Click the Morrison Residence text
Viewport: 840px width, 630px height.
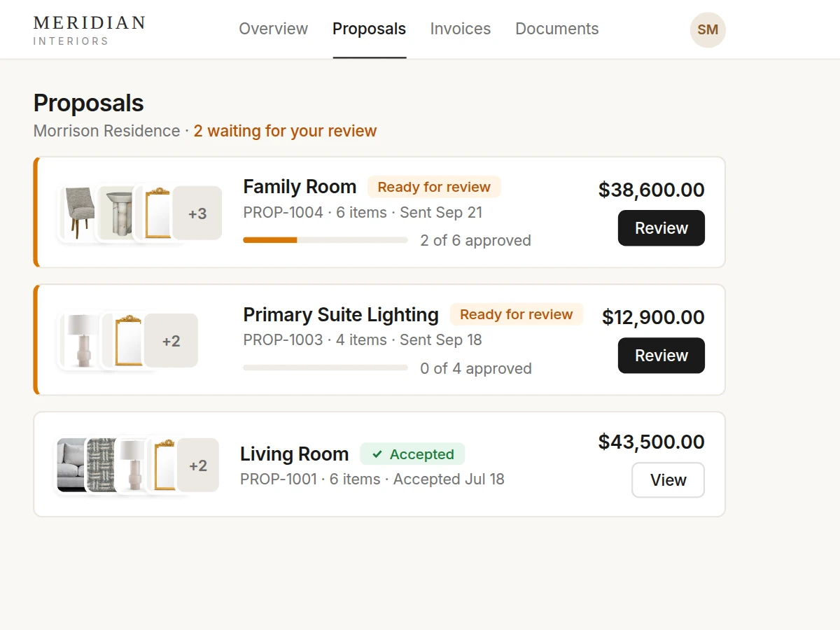(106, 131)
